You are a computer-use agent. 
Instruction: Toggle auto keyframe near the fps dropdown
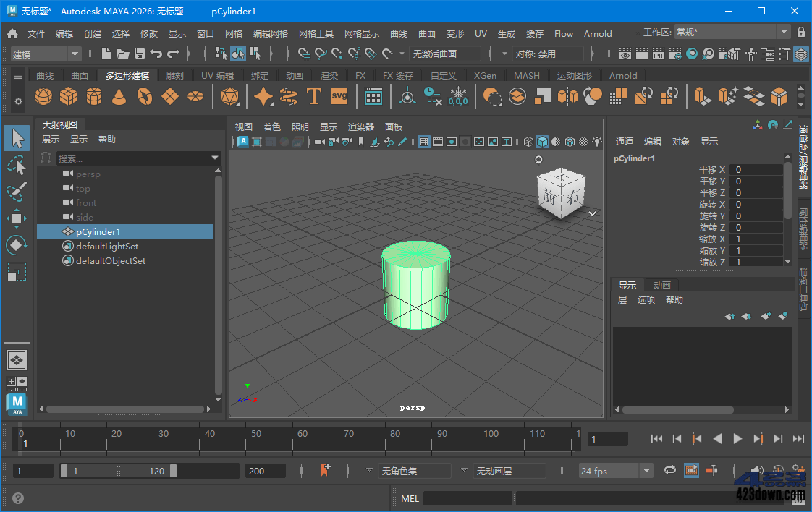[714, 471]
